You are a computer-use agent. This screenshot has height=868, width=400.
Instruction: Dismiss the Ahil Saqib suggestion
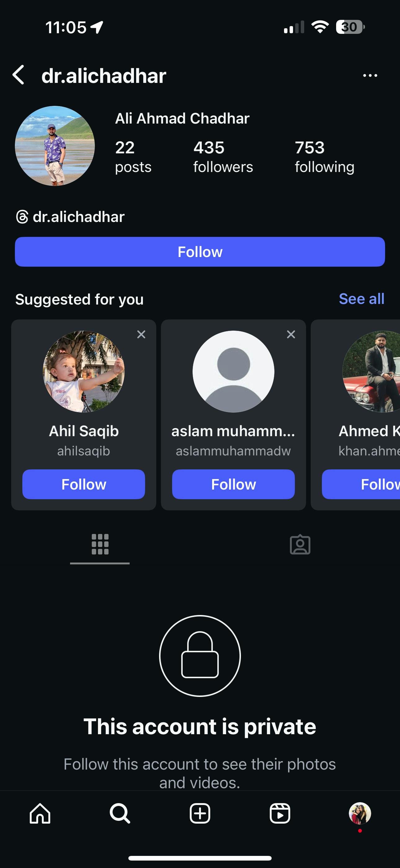pyautogui.click(x=141, y=334)
